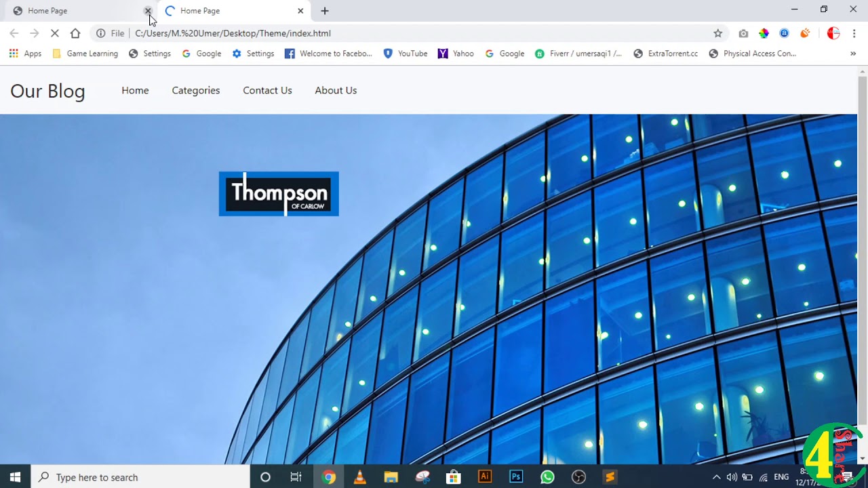
Task: Open Categories nav menu
Action: click(196, 90)
